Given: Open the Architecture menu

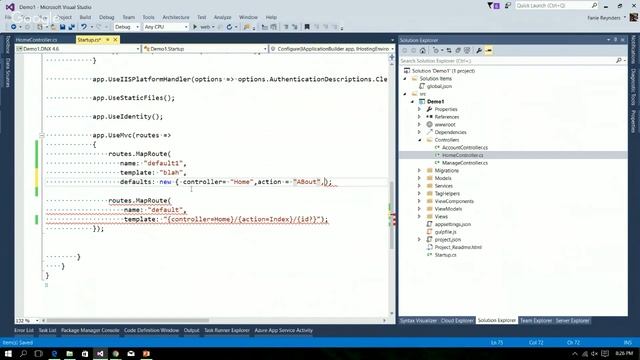Looking at the screenshot, I should point(176,17).
